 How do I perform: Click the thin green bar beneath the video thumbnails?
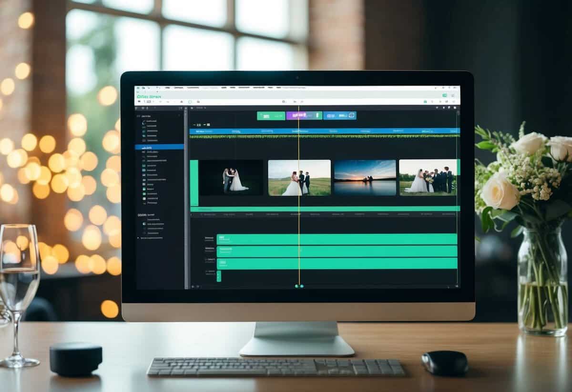tap(325, 209)
